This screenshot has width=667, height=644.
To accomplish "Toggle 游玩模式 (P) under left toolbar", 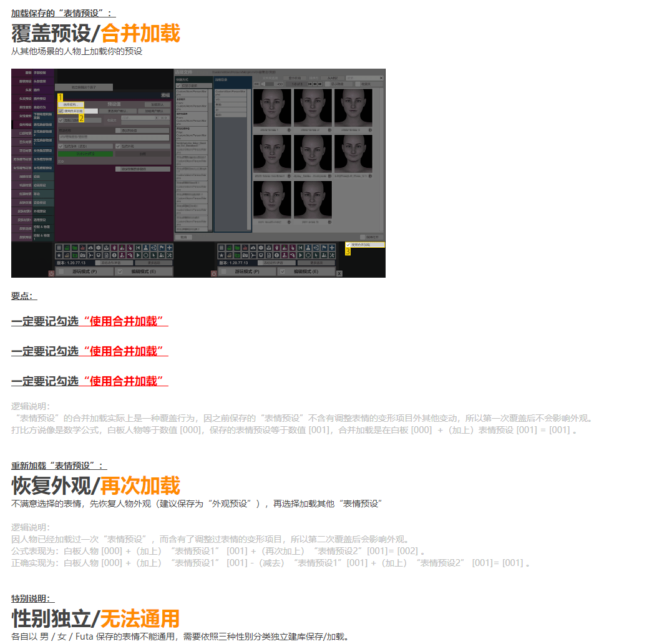I will [x=84, y=271].
